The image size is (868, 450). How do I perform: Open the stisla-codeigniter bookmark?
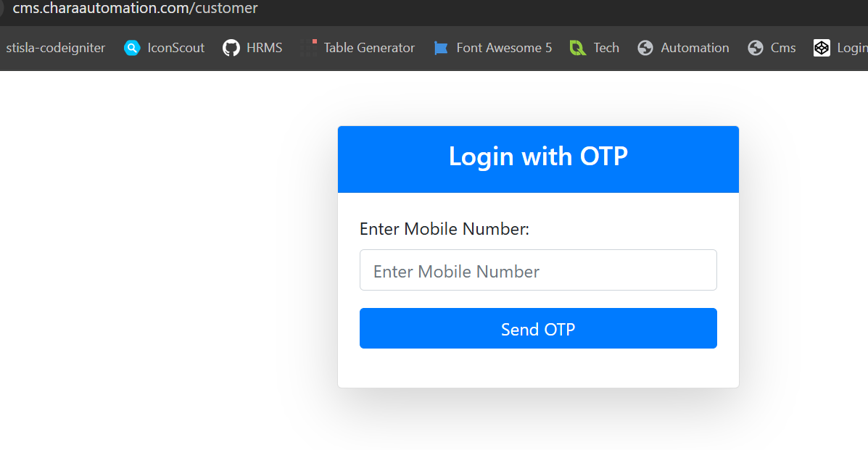point(56,48)
